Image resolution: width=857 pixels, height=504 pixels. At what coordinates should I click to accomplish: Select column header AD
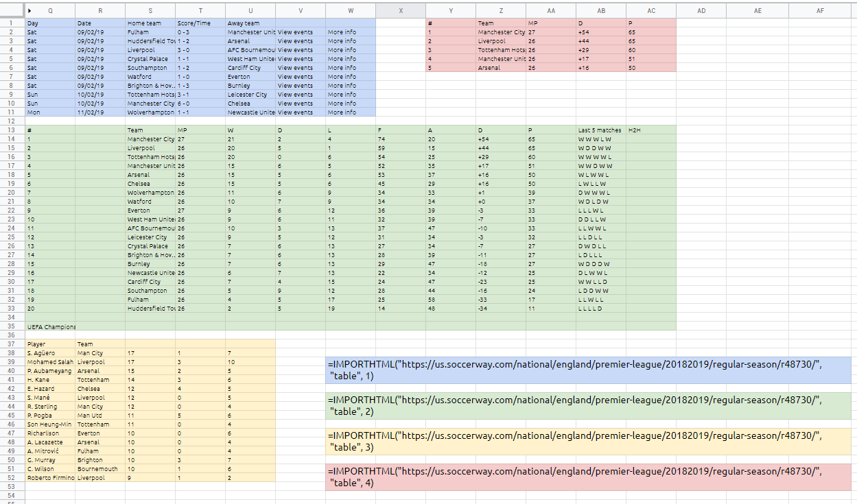[701, 11]
